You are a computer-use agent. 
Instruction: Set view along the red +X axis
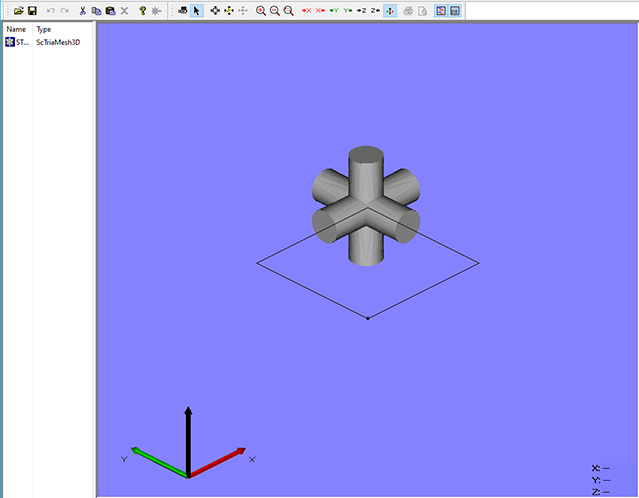[307, 10]
